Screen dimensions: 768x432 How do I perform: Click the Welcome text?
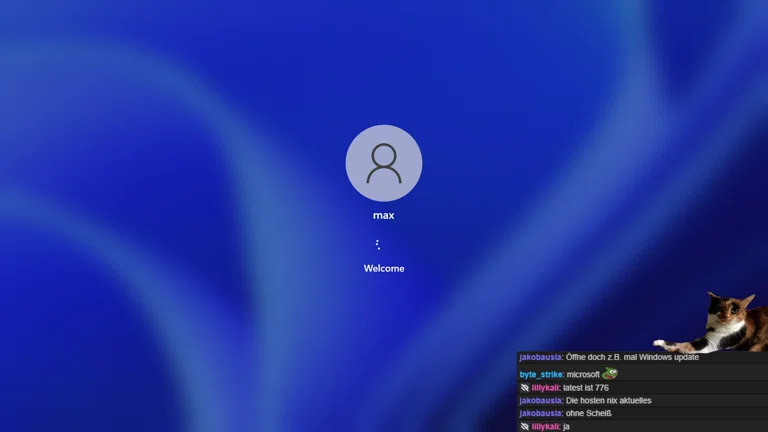tap(384, 268)
